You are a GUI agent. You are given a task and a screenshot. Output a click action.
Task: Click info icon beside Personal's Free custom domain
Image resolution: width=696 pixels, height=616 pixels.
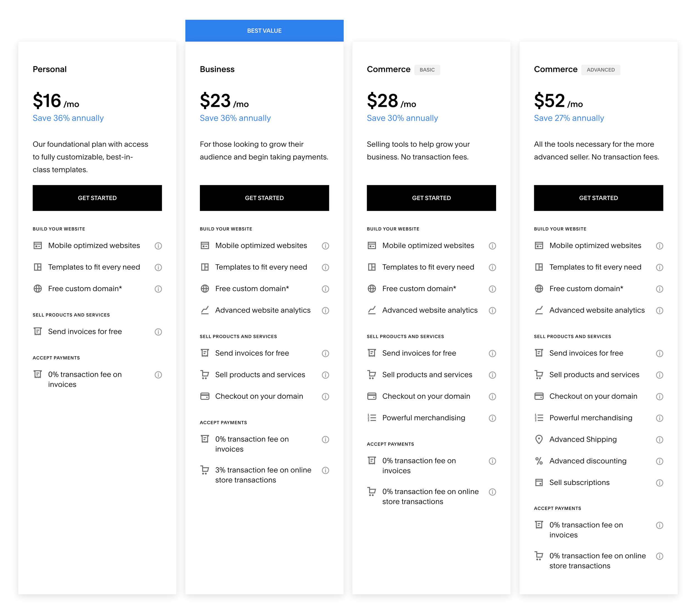158,289
